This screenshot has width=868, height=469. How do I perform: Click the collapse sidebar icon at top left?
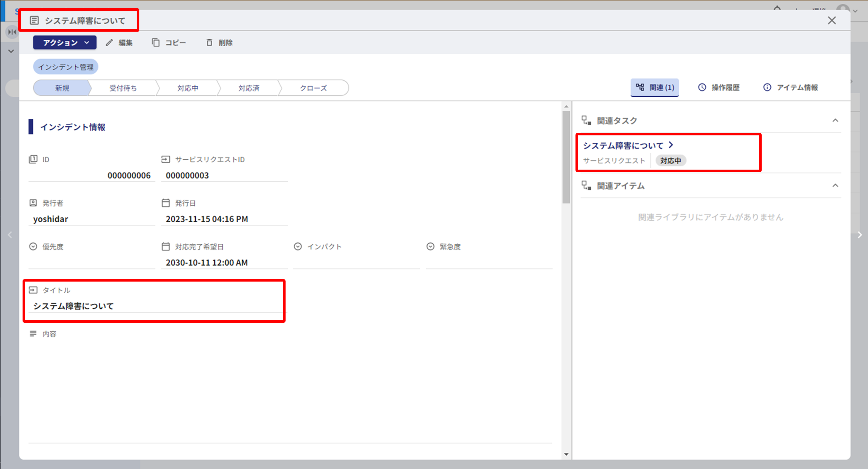coord(12,32)
